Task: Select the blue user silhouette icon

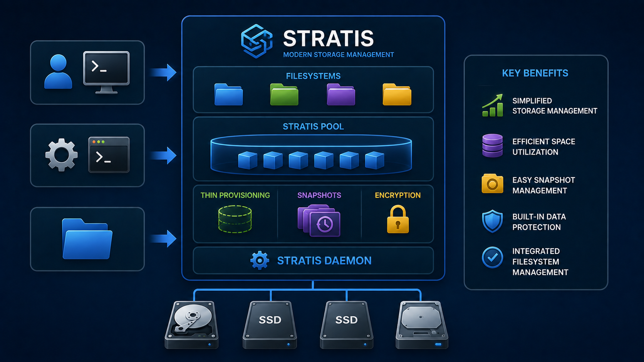Action: coord(58,72)
